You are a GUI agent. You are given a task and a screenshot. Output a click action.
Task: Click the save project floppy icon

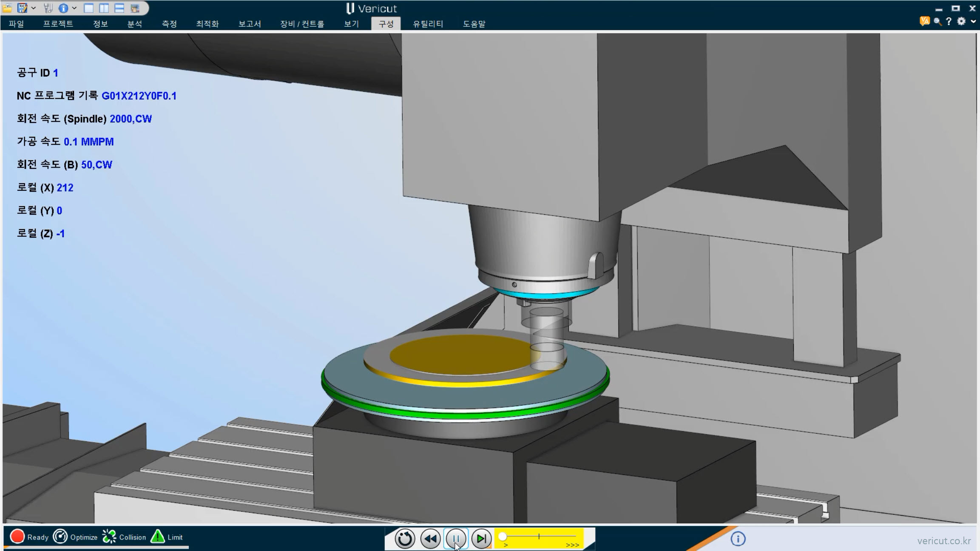(23, 8)
